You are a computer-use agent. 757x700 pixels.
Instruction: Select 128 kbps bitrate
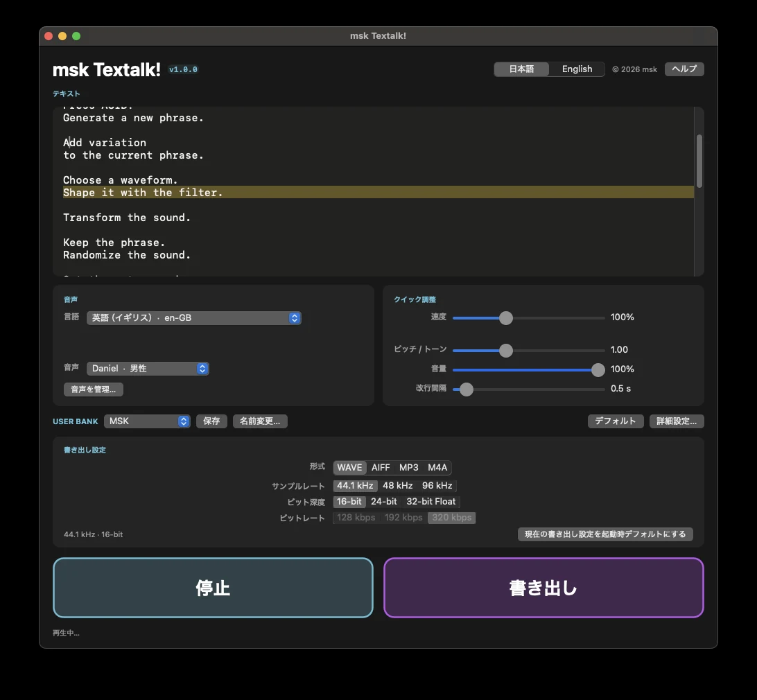[x=356, y=518]
